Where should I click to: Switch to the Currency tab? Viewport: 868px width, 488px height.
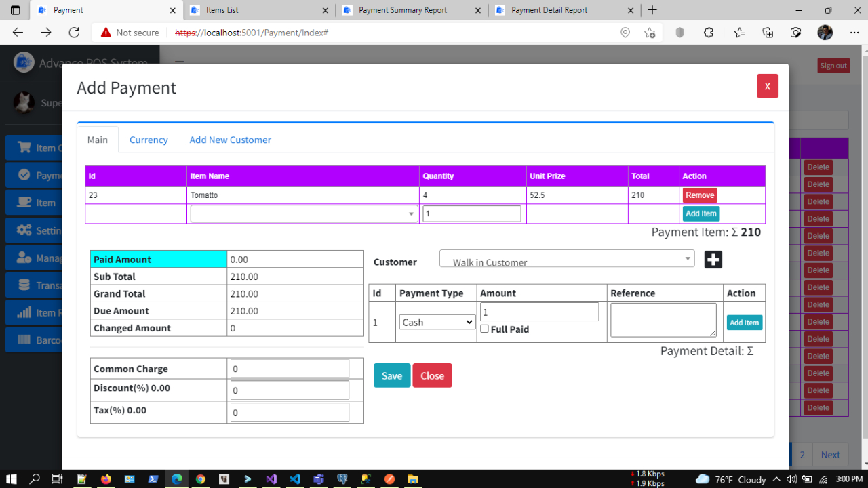tap(149, 140)
